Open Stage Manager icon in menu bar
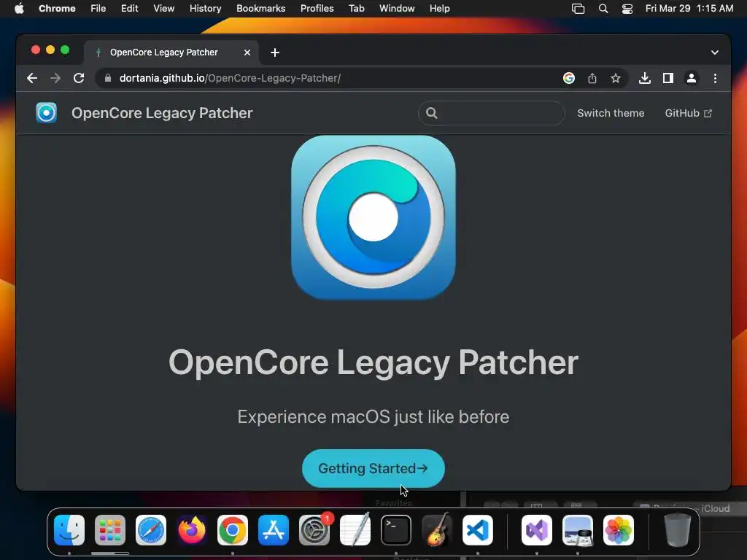Image resolution: width=747 pixels, height=560 pixels. [x=578, y=9]
